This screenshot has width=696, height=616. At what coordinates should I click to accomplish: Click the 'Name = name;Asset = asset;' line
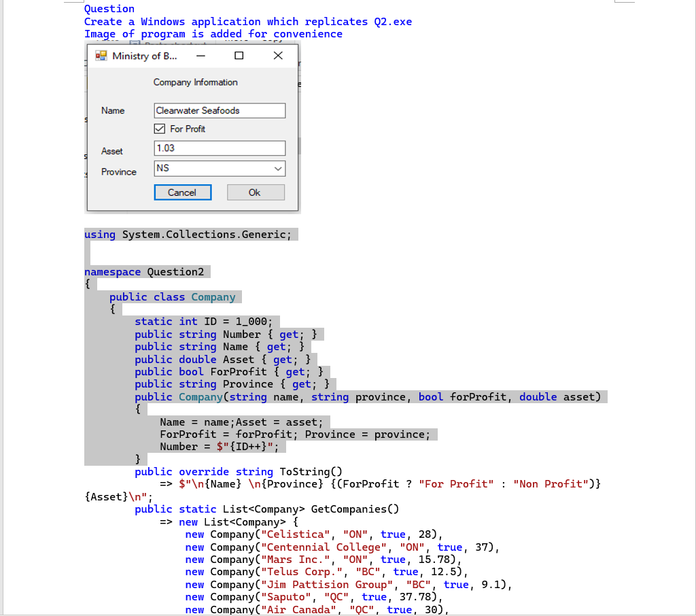(241, 422)
